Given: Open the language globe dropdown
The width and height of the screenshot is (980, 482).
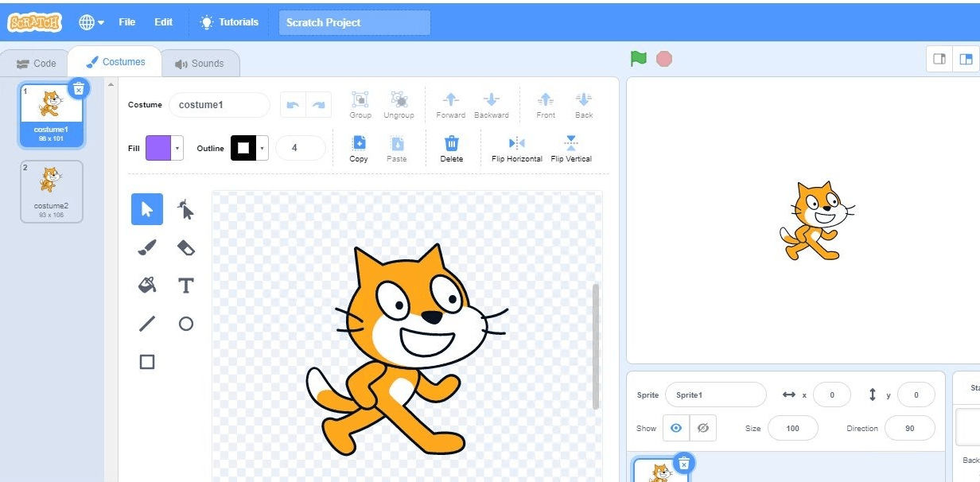Looking at the screenshot, I should click(x=91, y=22).
